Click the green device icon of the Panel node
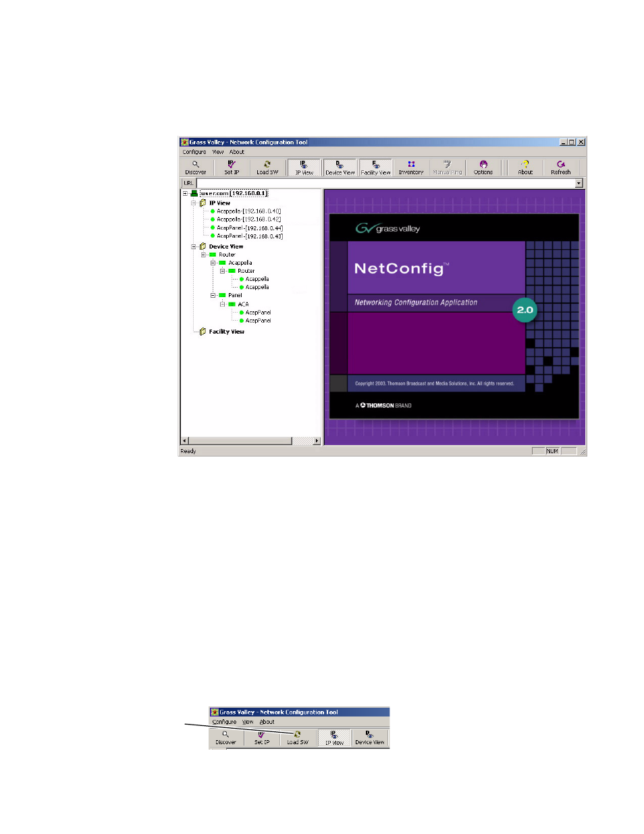 222,295
